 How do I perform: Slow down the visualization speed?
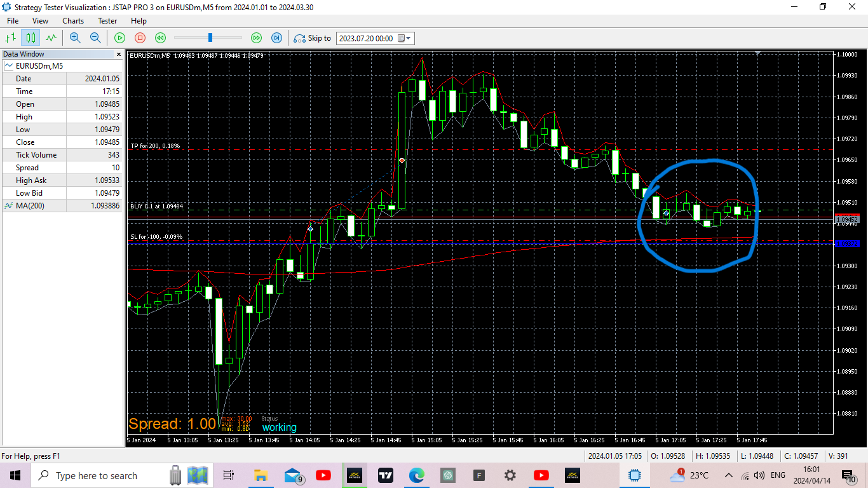point(161,37)
